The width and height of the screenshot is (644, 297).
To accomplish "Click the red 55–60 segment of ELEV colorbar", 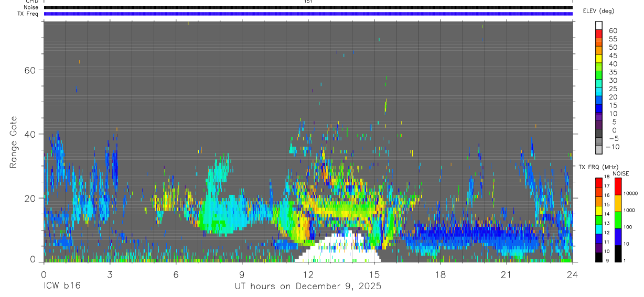I will click(x=599, y=34).
